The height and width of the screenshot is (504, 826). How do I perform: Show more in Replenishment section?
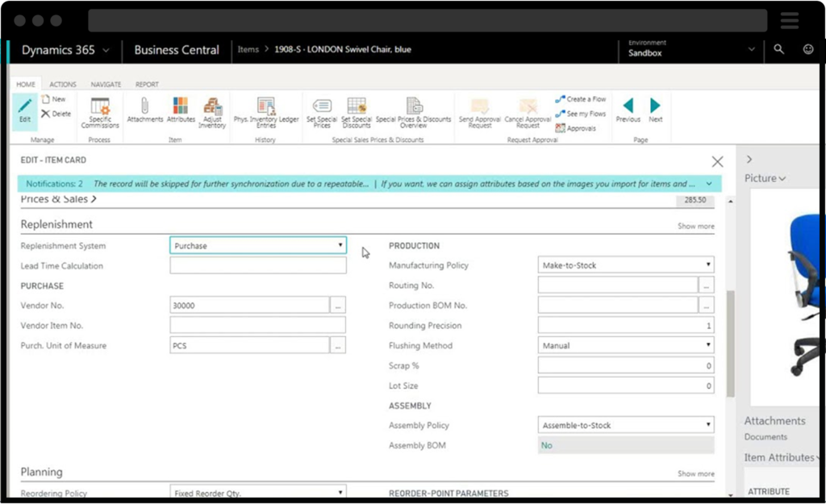click(x=696, y=227)
